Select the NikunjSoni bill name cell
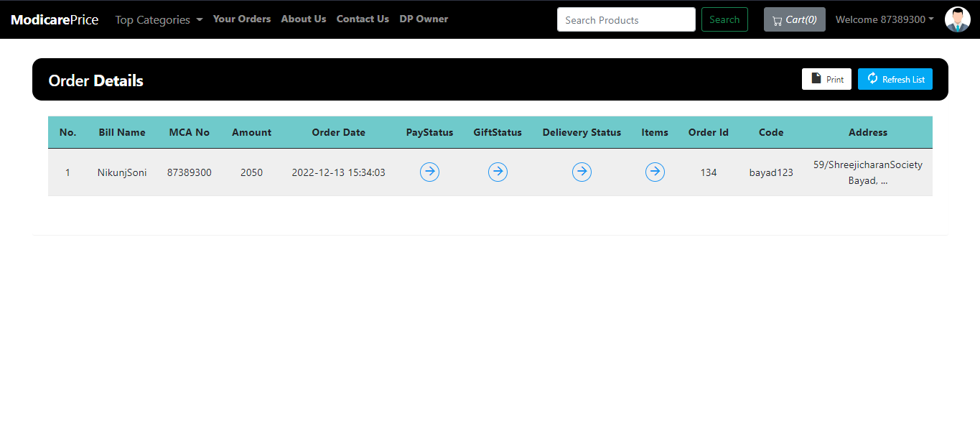The image size is (980, 431). (122, 172)
